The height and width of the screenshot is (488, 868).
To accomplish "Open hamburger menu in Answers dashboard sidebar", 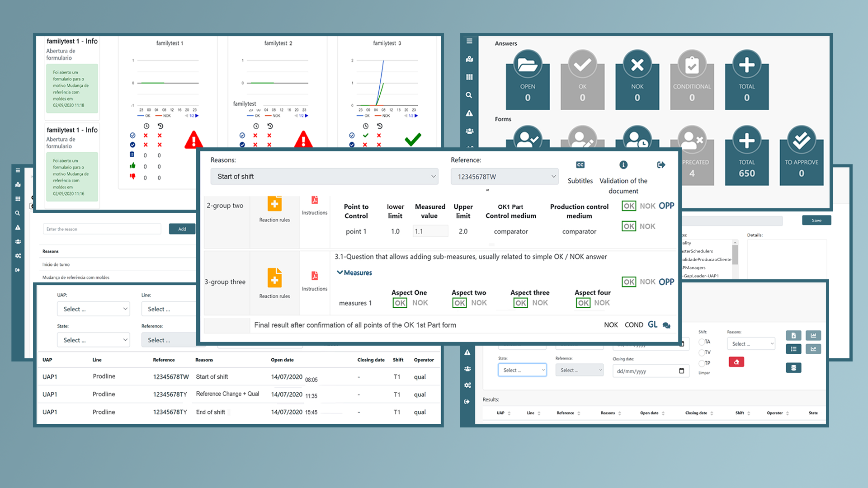I will point(469,41).
